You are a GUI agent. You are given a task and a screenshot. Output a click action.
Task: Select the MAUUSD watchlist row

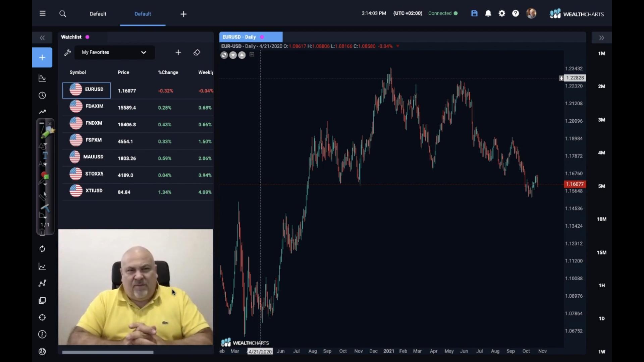pyautogui.click(x=138, y=158)
